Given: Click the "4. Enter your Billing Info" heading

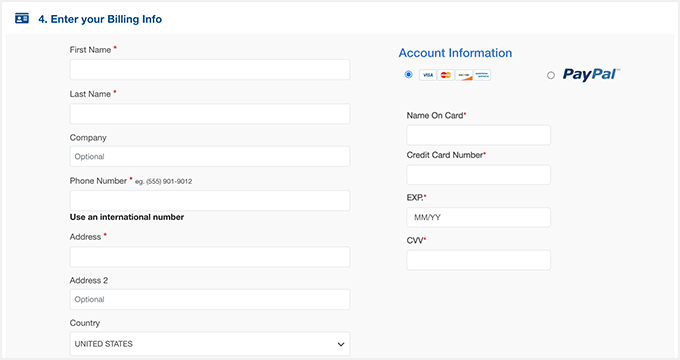Looking at the screenshot, I should pos(100,19).
